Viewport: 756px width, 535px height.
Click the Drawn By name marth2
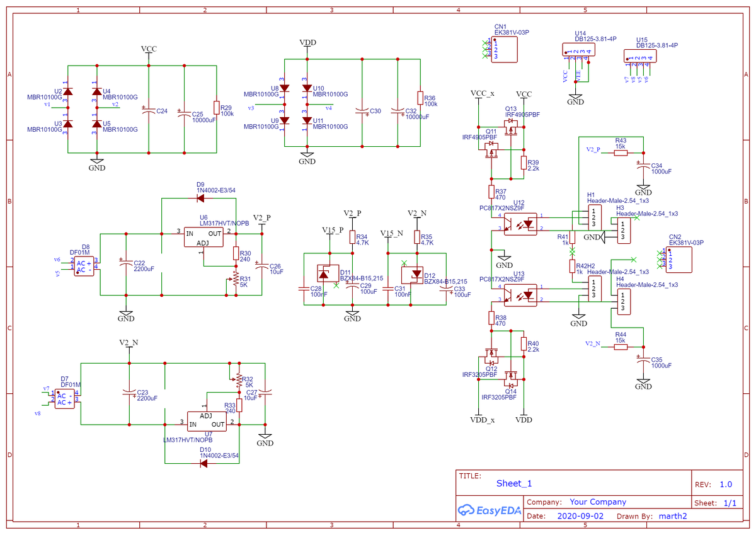tap(672, 516)
